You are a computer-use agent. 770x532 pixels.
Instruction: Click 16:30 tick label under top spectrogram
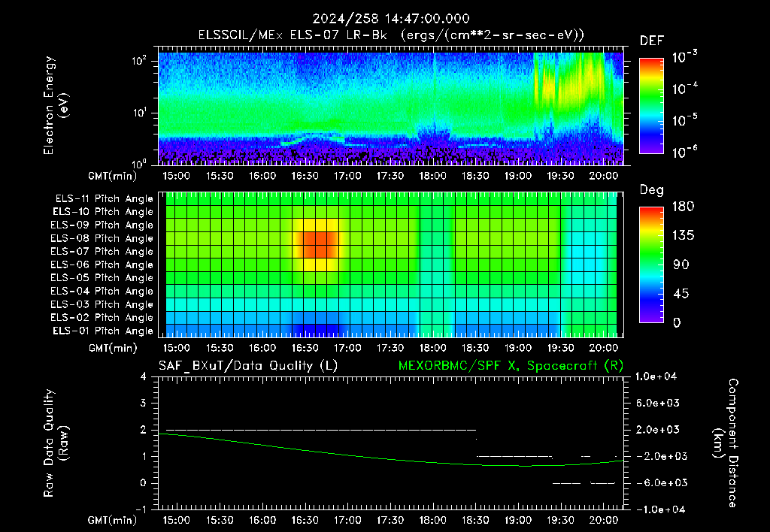305,176
